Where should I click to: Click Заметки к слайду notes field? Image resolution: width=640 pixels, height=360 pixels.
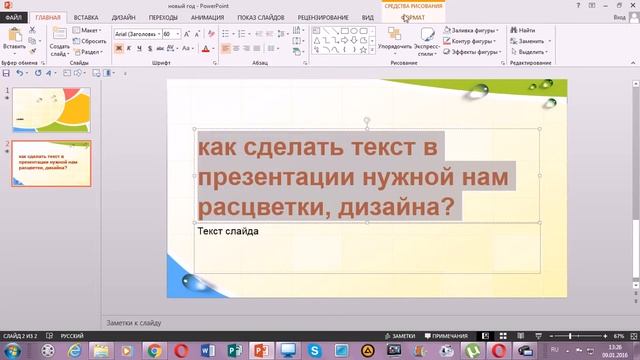(134, 323)
